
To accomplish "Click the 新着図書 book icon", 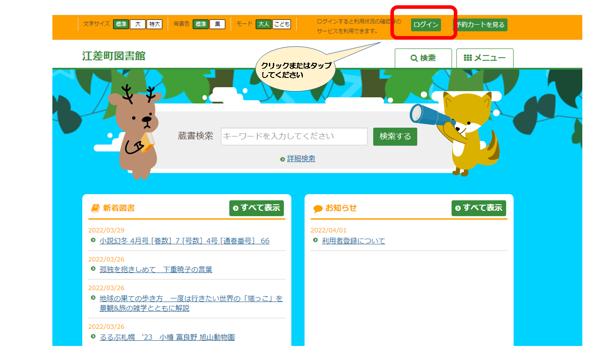I will (96, 208).
